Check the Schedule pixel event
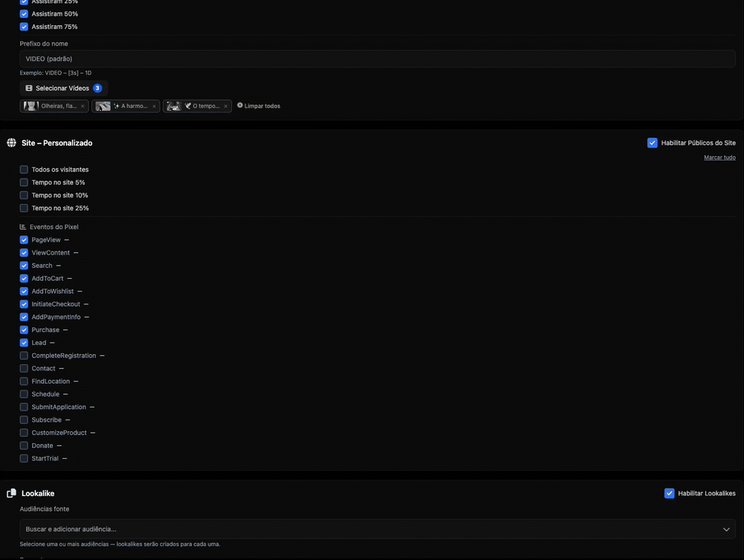Viewport: 744px width, 560px height. coord(24,393)
